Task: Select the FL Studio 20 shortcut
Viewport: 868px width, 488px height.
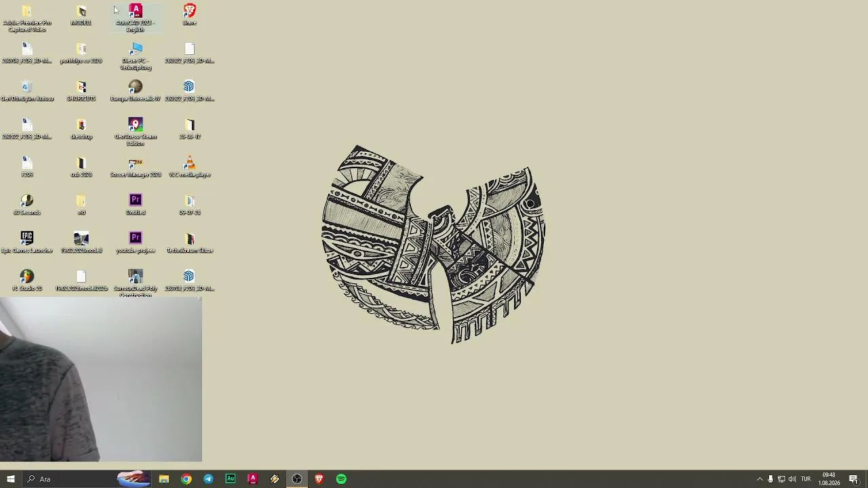Action: coord(27,281)
